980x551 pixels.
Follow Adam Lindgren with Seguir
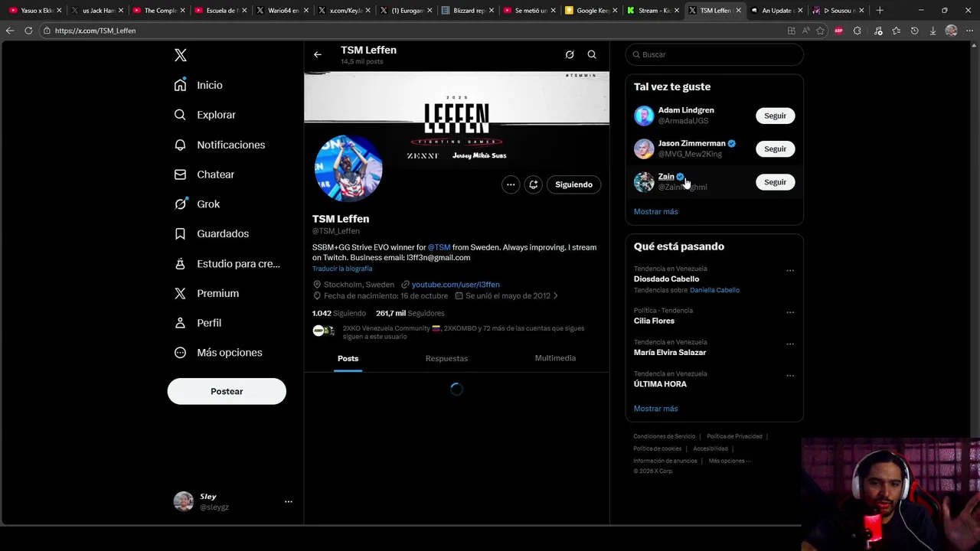tap(775, 116)
